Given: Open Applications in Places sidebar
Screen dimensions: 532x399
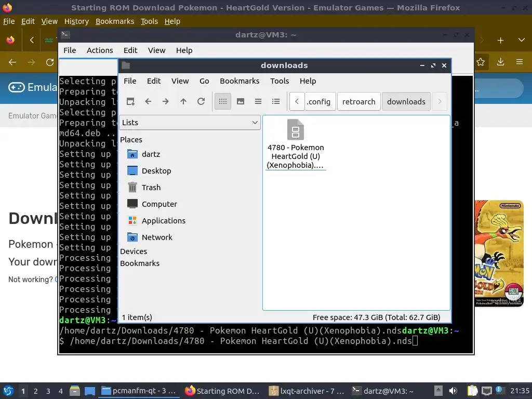Looking at the screenshot, I should (156, 220).
